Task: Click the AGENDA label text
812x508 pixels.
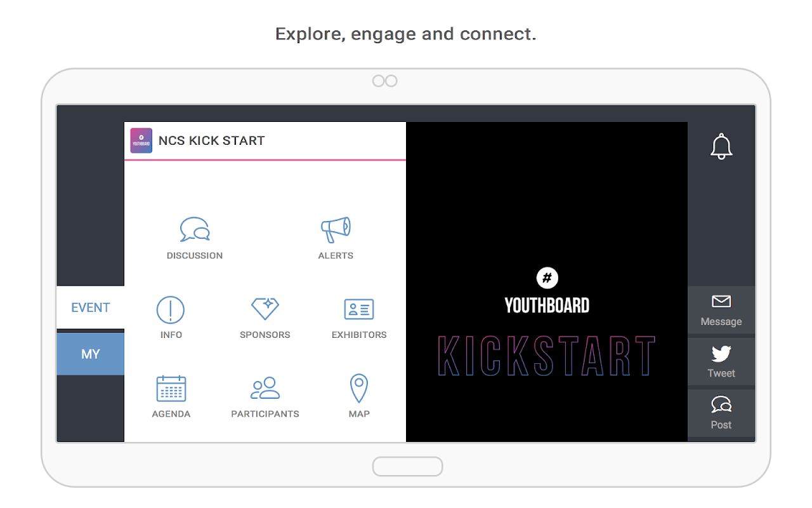Action: [171, 413]
